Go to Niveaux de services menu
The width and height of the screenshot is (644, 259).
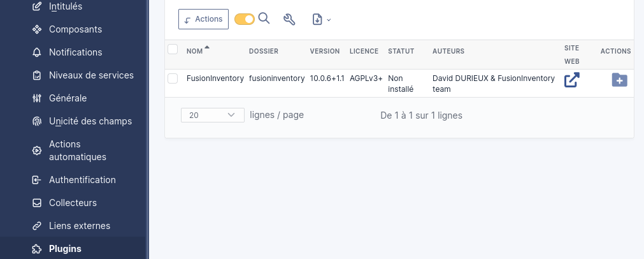[x=91, y=75]
